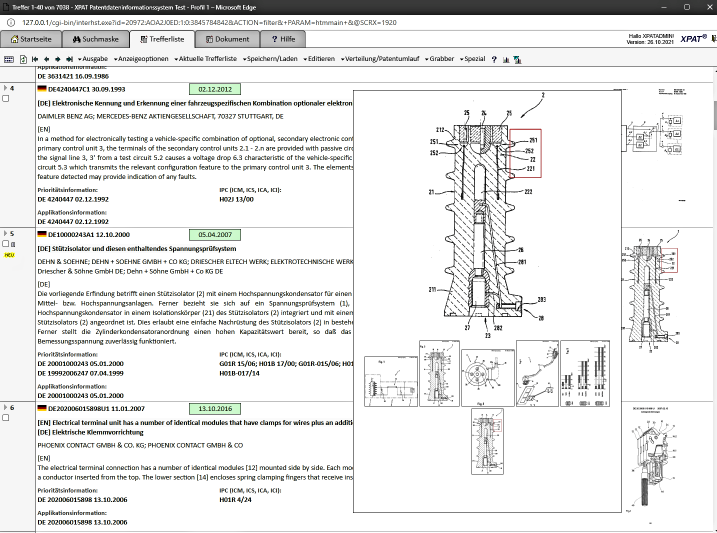The height and width of the screenshot is (533, 717).
Task: Select second insulator cross-section thumbnail
Action: coord(439,373)
